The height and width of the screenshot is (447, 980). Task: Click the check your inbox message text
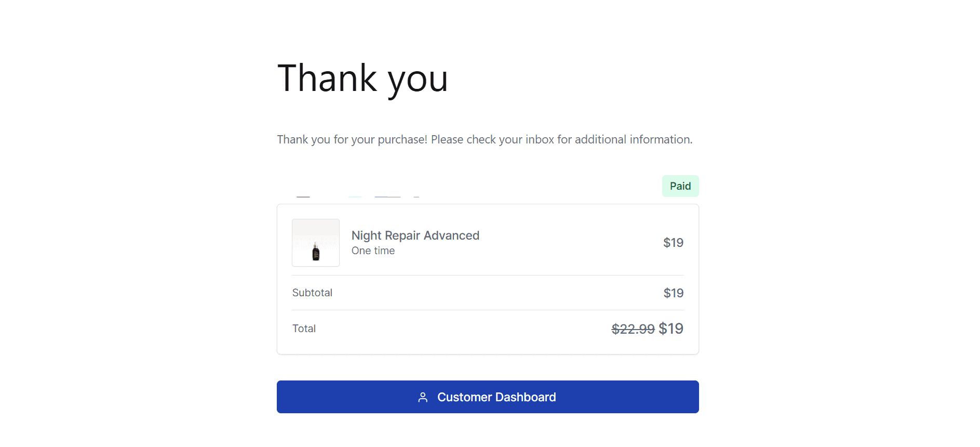[x=485, y=139]
